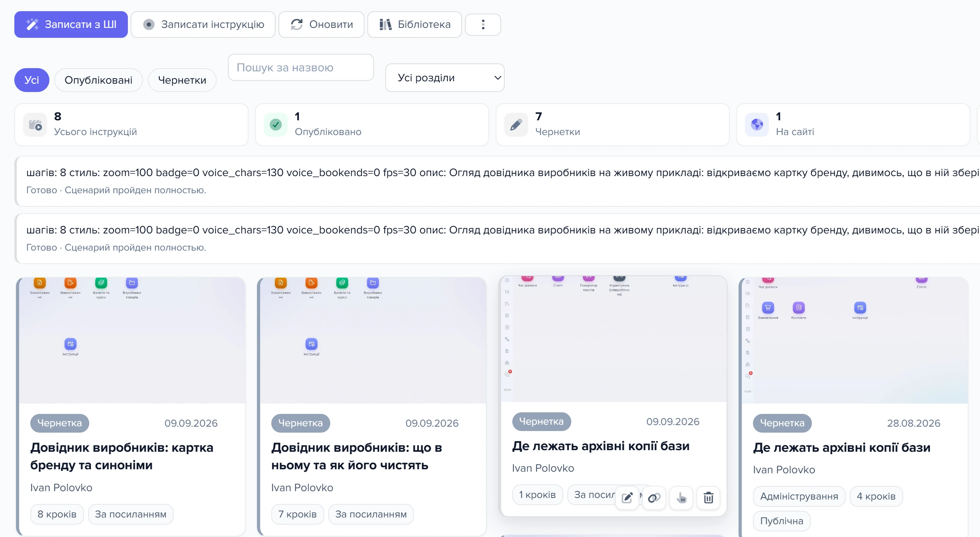Open thumbnail of 'що в ньому' card
This screenshot has height=537, width=980.
point(373,340)
